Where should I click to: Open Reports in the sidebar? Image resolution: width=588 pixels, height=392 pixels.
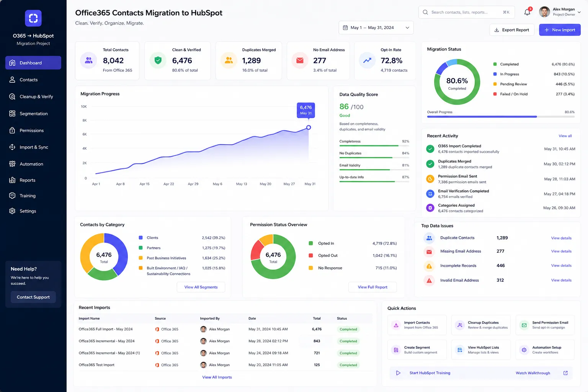33,180
